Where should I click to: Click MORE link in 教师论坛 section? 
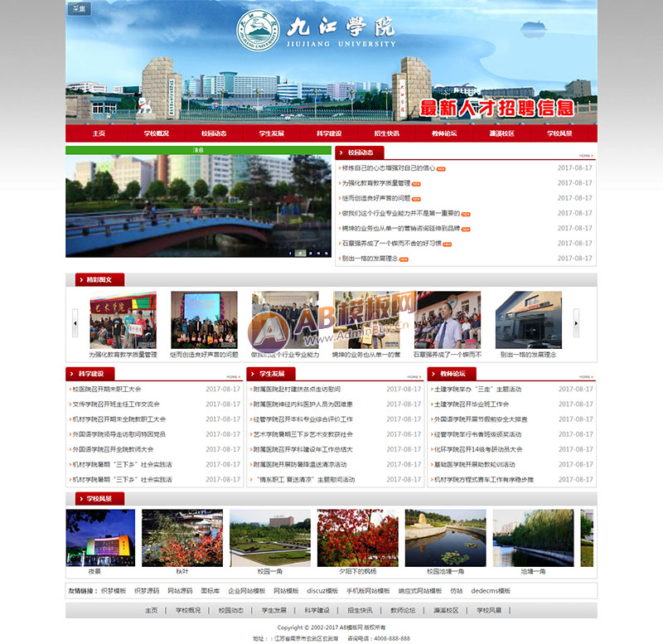tap(586, 377)
